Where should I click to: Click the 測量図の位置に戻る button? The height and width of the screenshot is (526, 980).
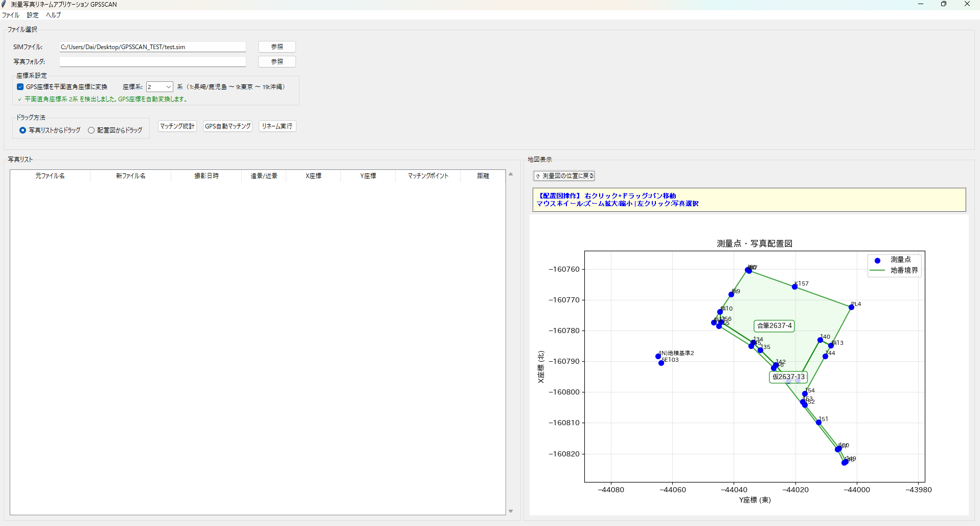564,176
